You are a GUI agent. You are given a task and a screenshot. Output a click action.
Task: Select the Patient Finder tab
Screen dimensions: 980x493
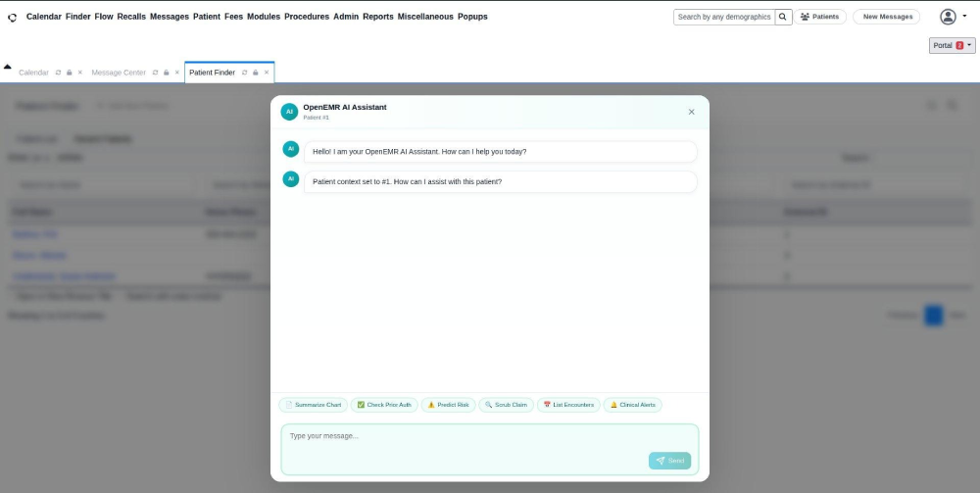pos(212,73)
